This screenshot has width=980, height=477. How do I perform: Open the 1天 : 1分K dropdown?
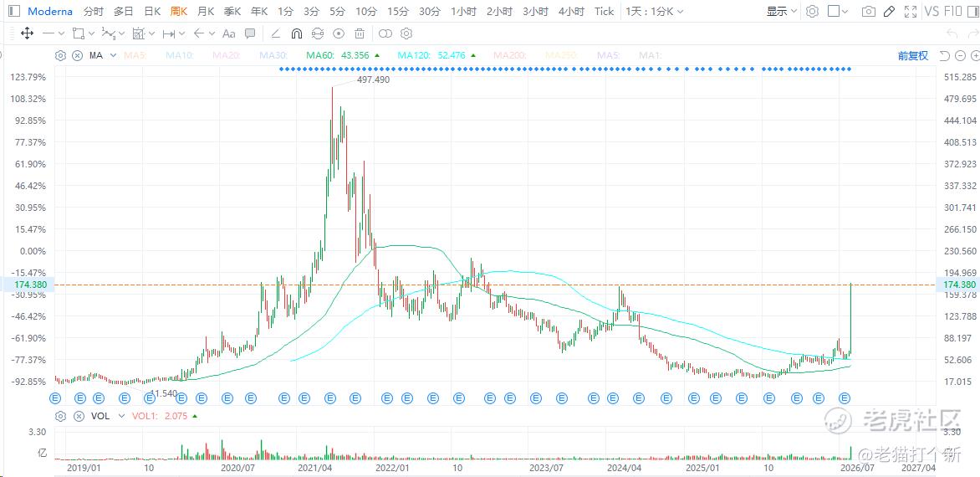[655, 11]
